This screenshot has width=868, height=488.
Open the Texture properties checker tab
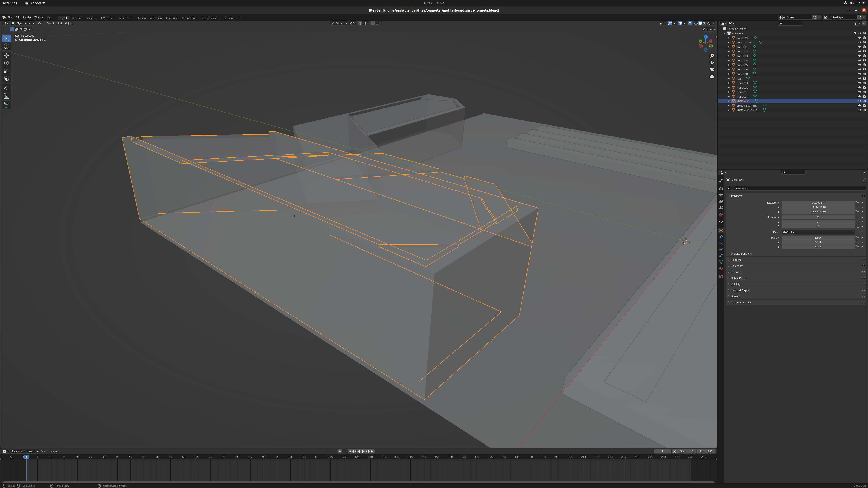[x=721, y=277]
